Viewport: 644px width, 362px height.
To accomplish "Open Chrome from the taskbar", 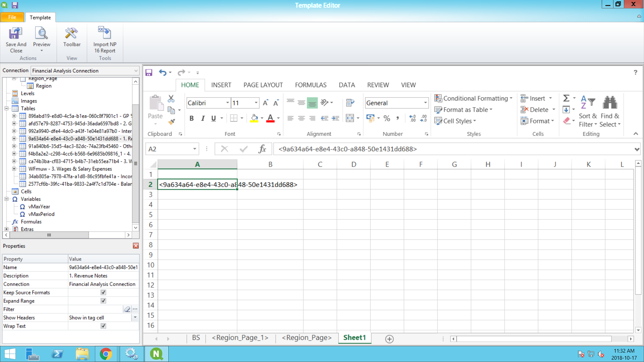I will 106,354.
